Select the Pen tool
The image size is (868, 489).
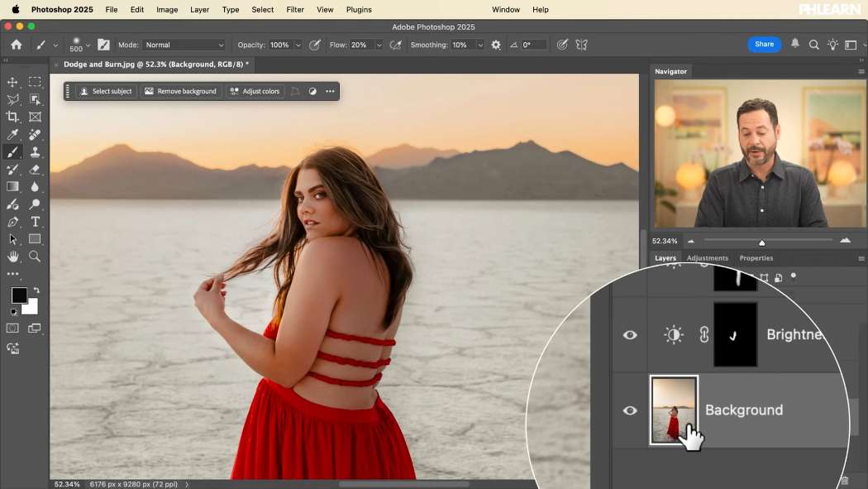12,222
